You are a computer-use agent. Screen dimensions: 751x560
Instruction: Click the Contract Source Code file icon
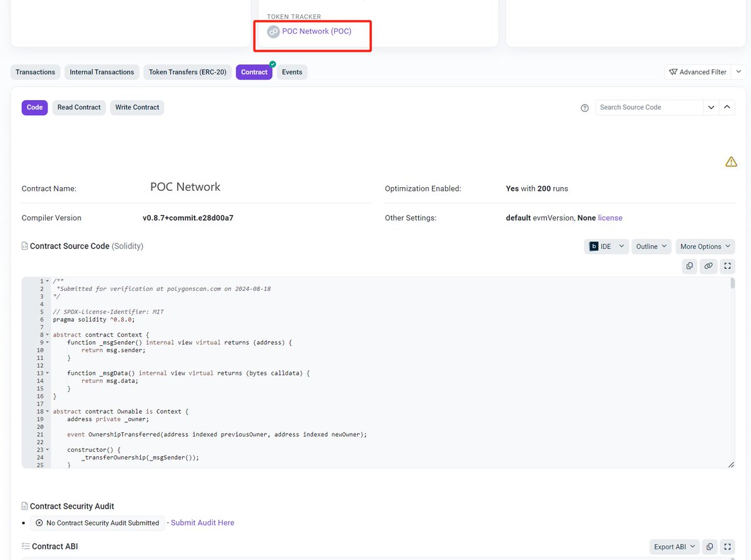pyautogui.click(x=24, y=247)
